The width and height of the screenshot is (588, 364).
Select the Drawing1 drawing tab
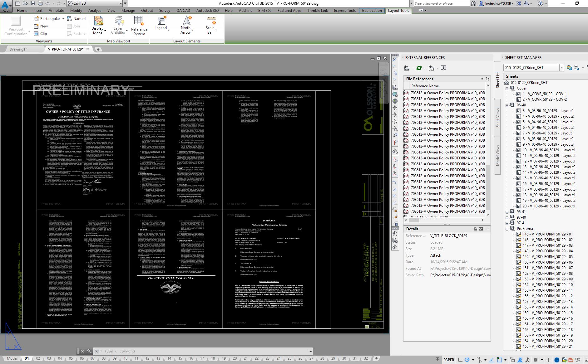(19, 49)
